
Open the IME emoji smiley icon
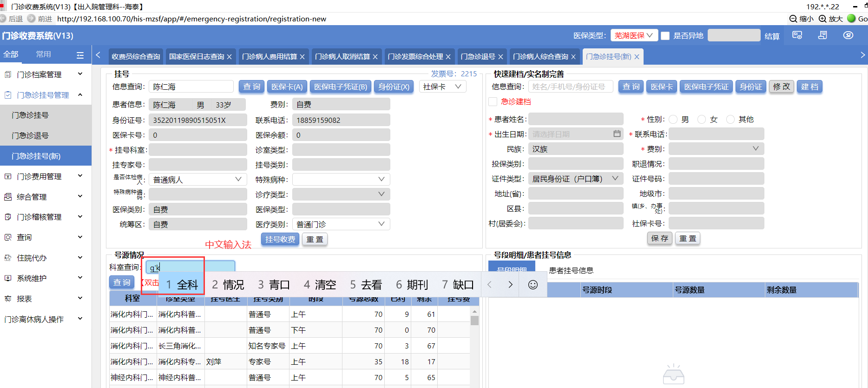click(x=533, y=285)
